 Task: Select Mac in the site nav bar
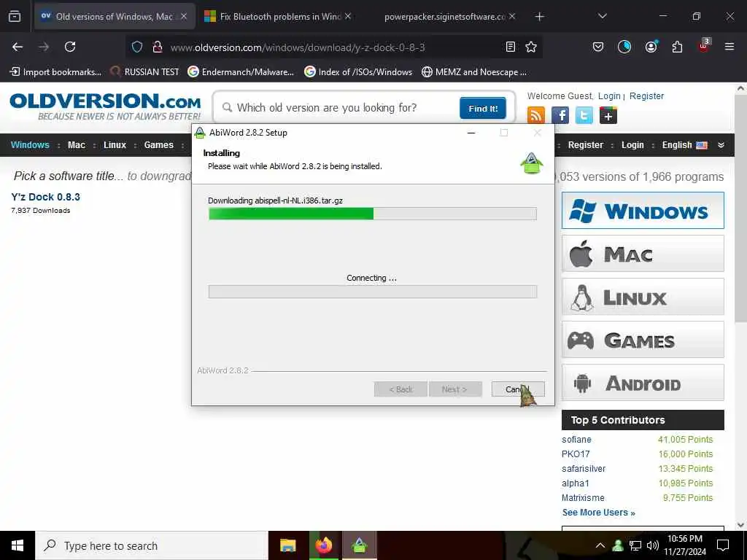[76, 145]
